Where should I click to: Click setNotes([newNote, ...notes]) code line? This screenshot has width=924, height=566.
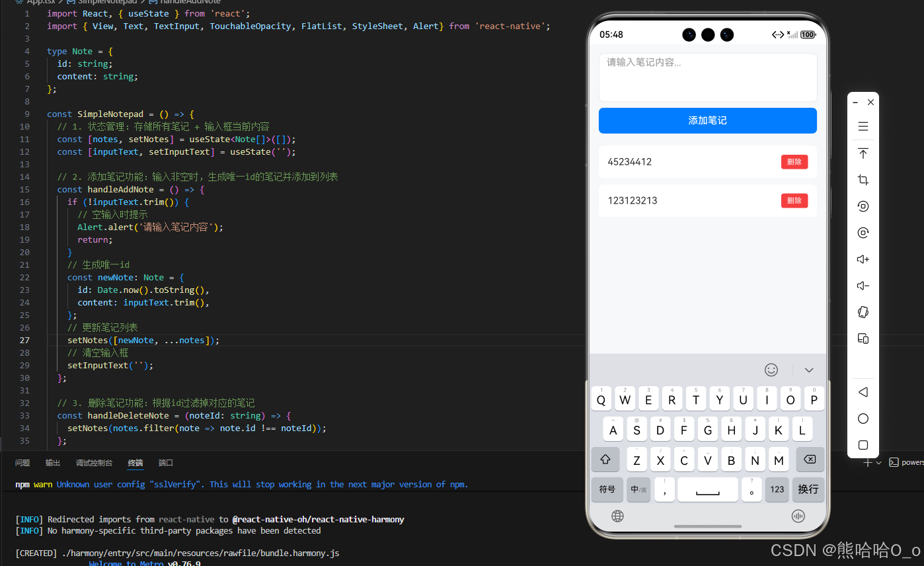point(143,340)
